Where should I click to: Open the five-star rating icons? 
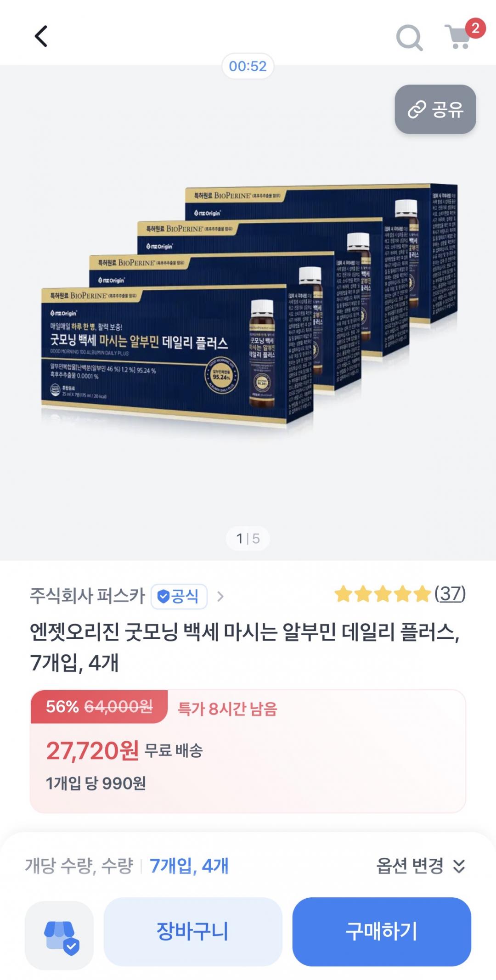382,594
